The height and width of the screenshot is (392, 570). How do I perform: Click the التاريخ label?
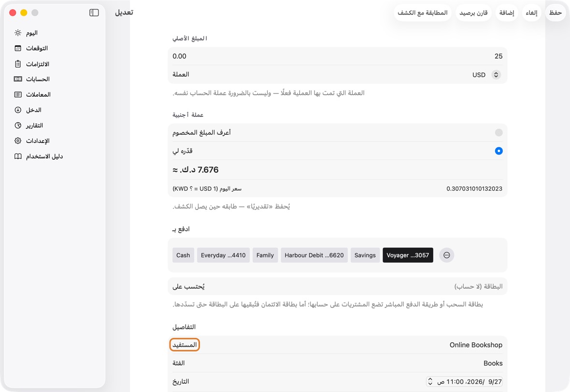click(181, 381)
